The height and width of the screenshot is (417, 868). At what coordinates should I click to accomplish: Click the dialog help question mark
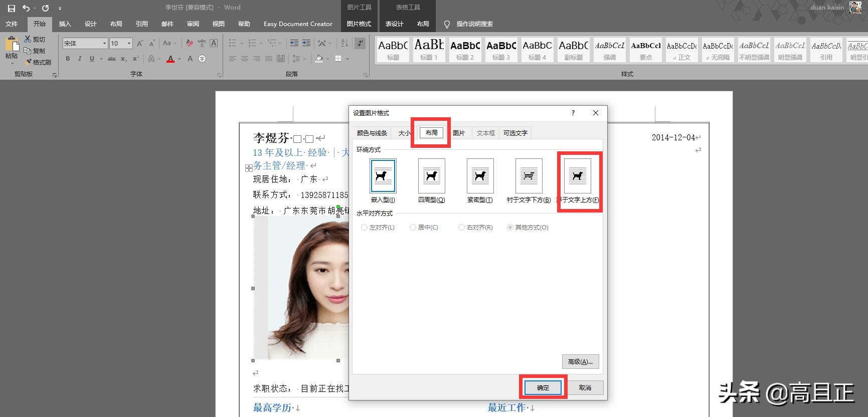pos(573,113)
